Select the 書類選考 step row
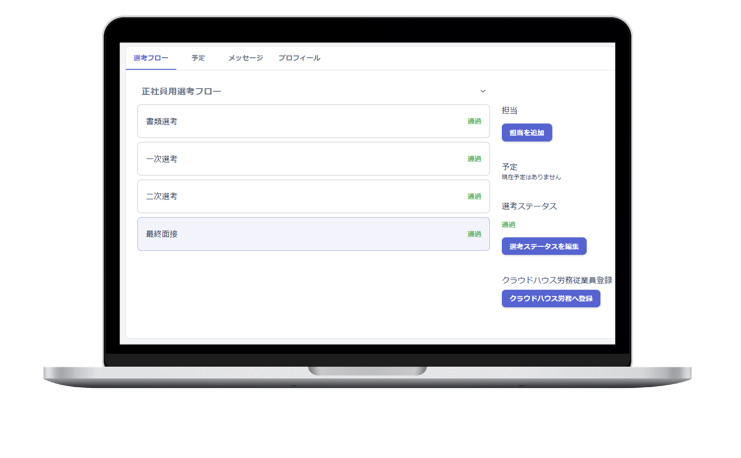 coord(300,121)
